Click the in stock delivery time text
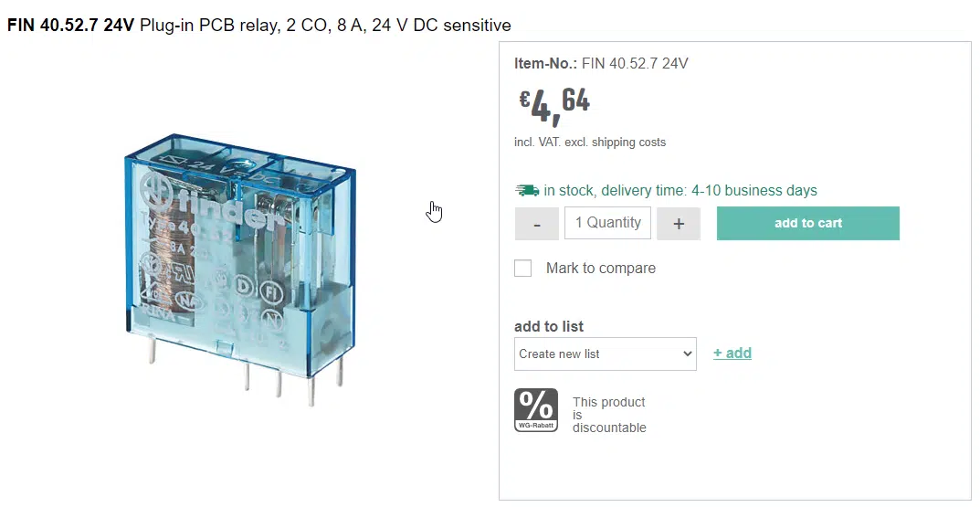This screenshot has height=507, width=980. (x=680, y=191)
